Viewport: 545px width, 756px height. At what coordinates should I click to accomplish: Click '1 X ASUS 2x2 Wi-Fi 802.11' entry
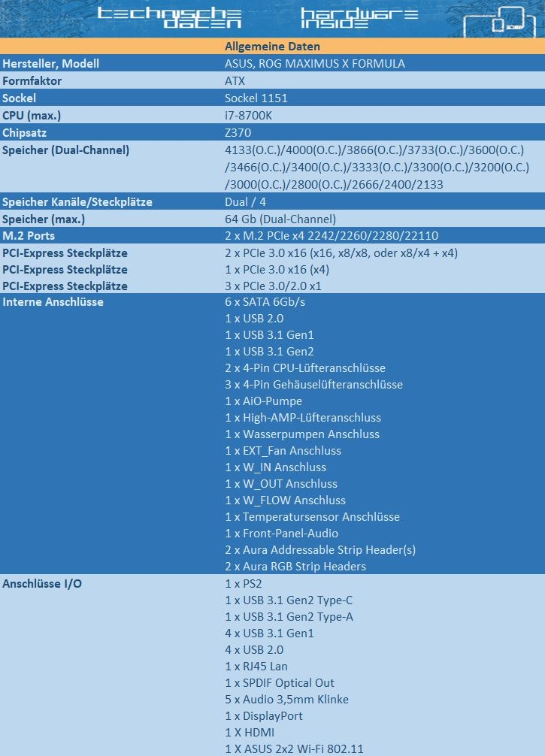point(294,748)
